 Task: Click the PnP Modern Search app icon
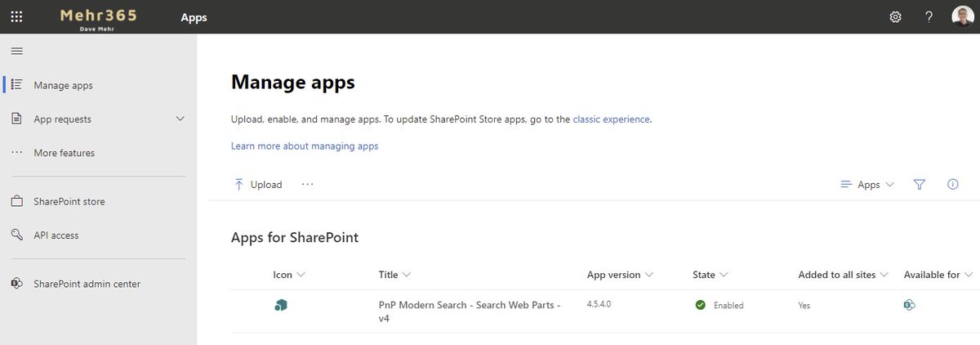tap(281, 305)
